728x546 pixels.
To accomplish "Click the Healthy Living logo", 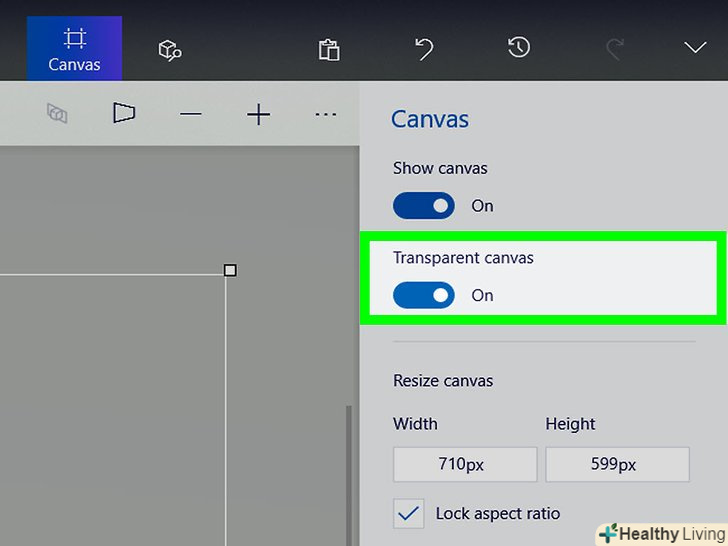I will [x=662, y=533].
